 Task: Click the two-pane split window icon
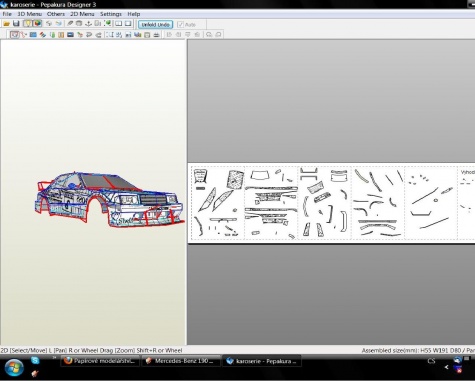[118, 24]
